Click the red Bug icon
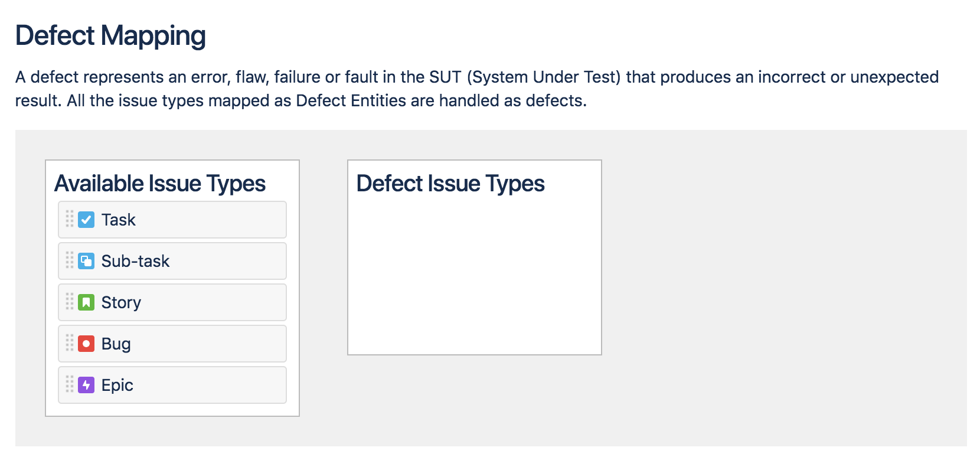 (x=86, y=344)
